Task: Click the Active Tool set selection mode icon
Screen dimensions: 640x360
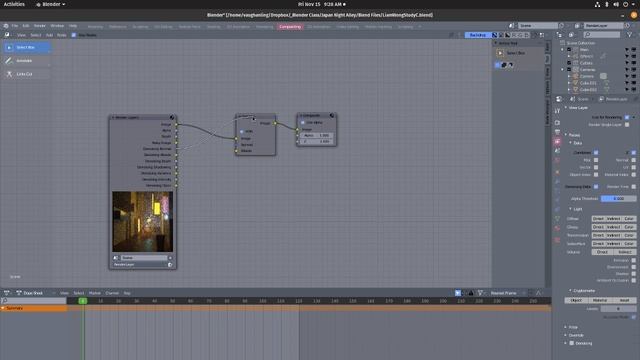Action: point(498,65)
